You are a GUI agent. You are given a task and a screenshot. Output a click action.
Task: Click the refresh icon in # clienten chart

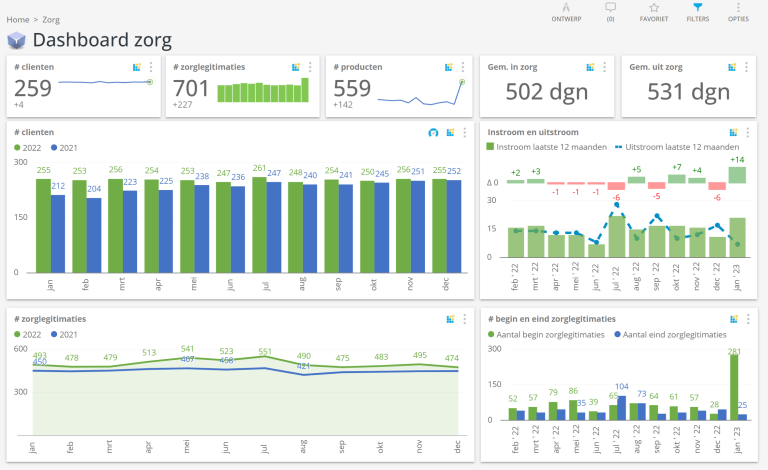pyautogui.click(x=433, y=132)
